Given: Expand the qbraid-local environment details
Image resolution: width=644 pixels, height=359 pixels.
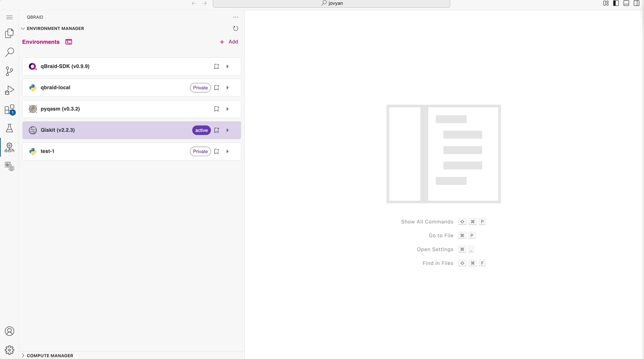Looking at the screenshot, I should pos(228,88).
